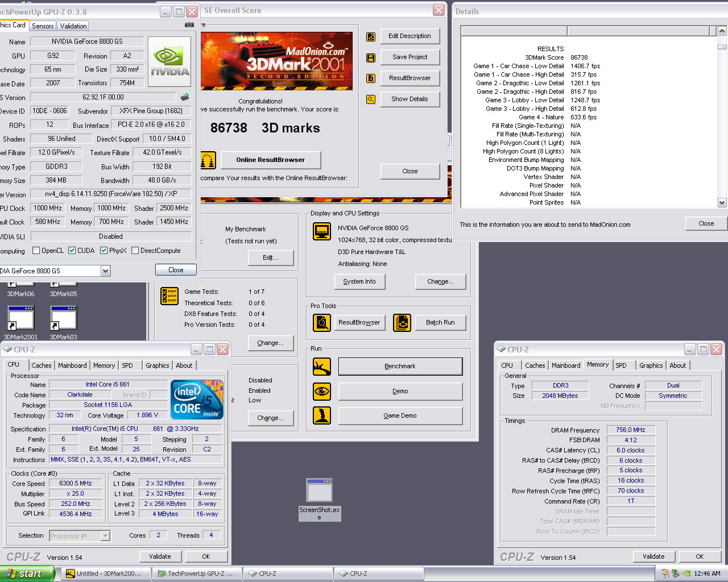This screenshot has width=728, height=582.
Task: Click Change in Display and CPU Settings
Action: tap(441, 281)
